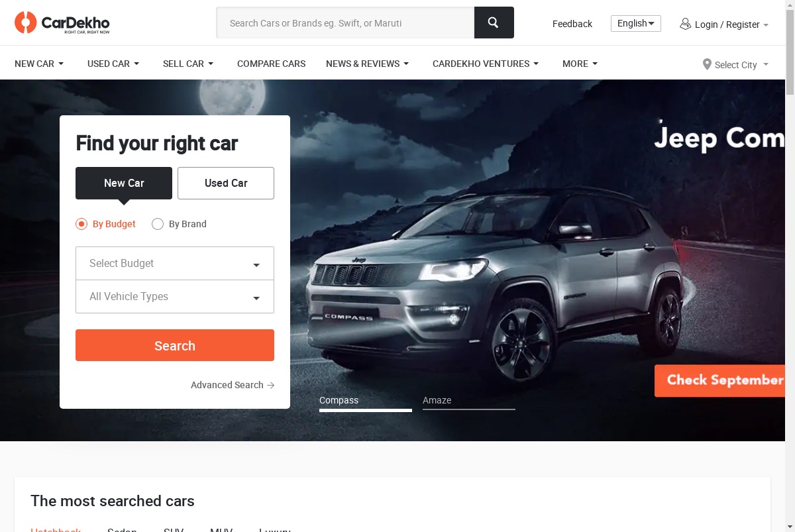Open the Feedback link
Image resolution: width=795 pixels, height=532 pixels.
click(572, 24)
